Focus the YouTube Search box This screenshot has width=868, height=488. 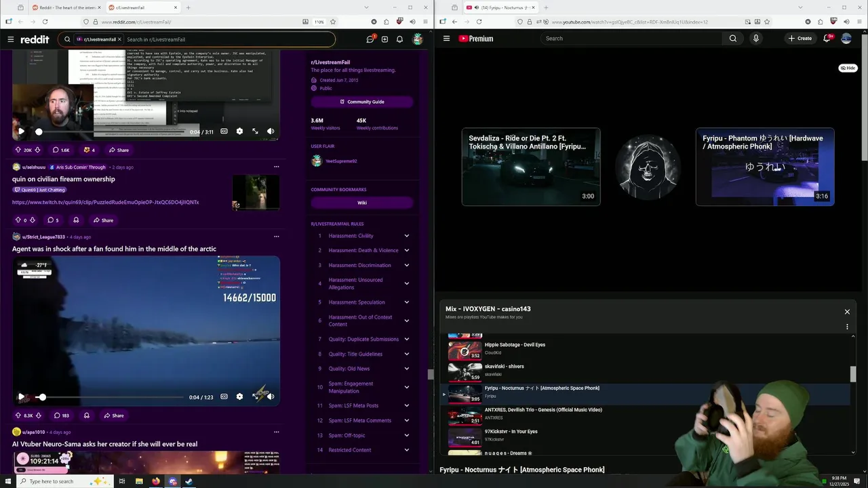click(x=631, y=39)
